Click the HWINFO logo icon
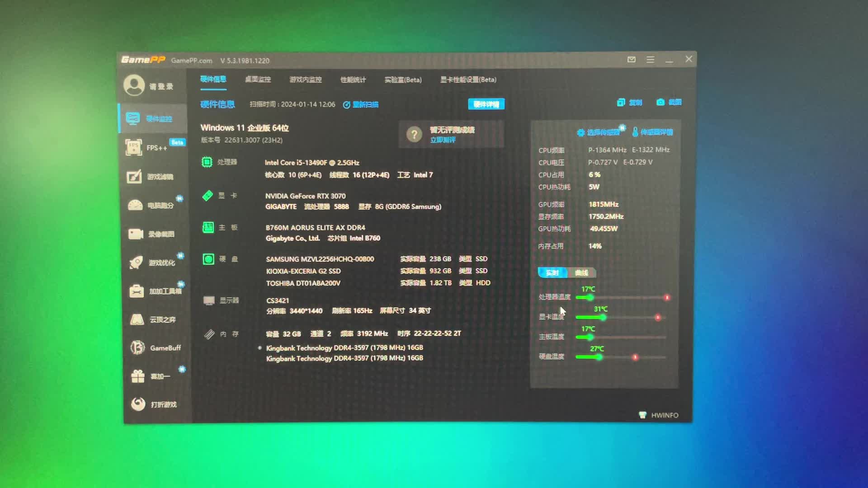Viewport: 868px width, 488px height. tap(642, 415)
